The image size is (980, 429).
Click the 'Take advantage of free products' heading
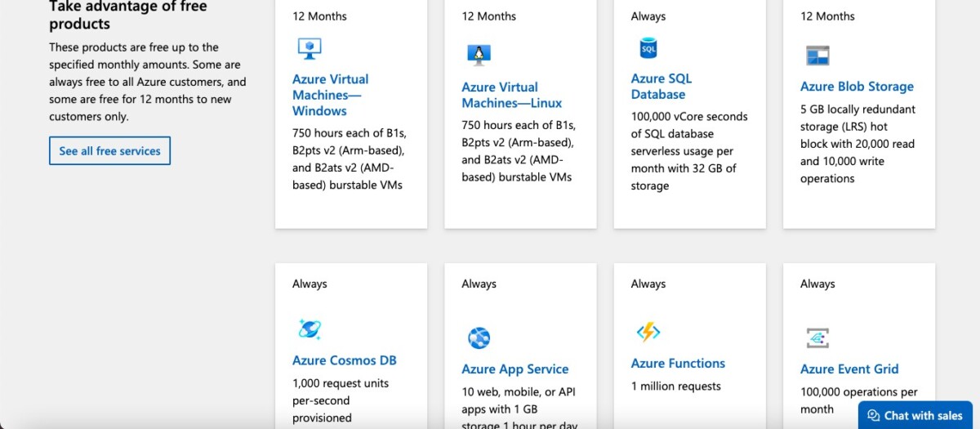[x=128, y=16]
